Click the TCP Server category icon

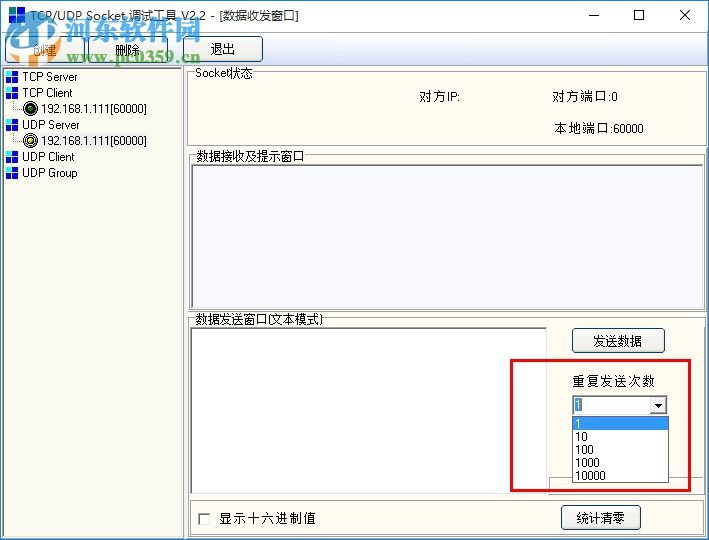pos(12,77)
